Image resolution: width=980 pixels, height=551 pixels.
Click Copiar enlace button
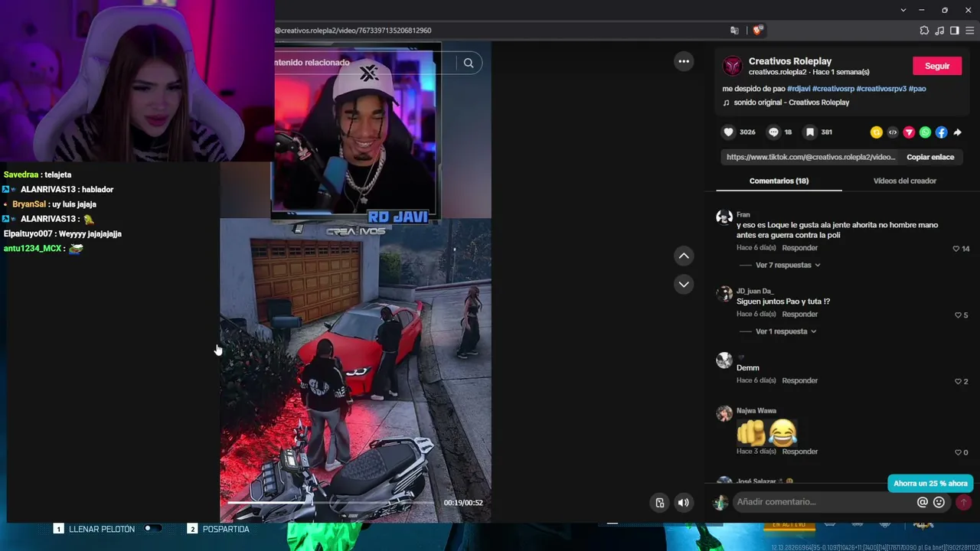coord(930,157)
